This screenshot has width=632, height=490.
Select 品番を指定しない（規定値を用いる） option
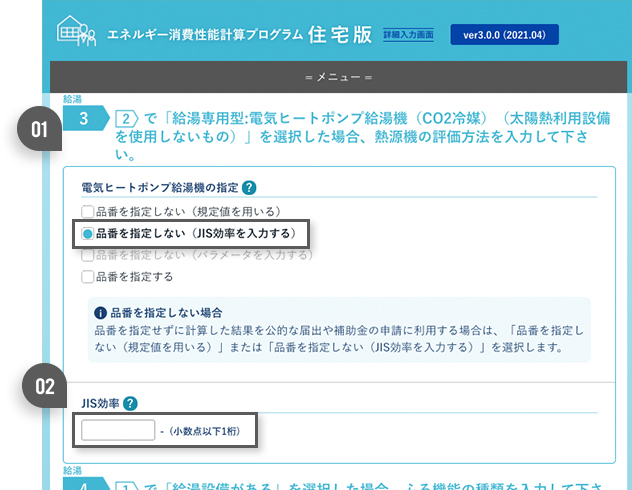coord(88,212)
